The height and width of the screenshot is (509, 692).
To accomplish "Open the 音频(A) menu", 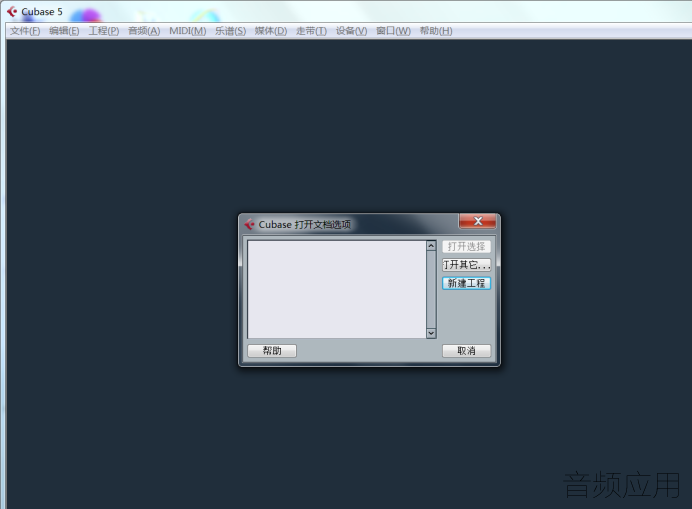I will (x=144, y=31).
